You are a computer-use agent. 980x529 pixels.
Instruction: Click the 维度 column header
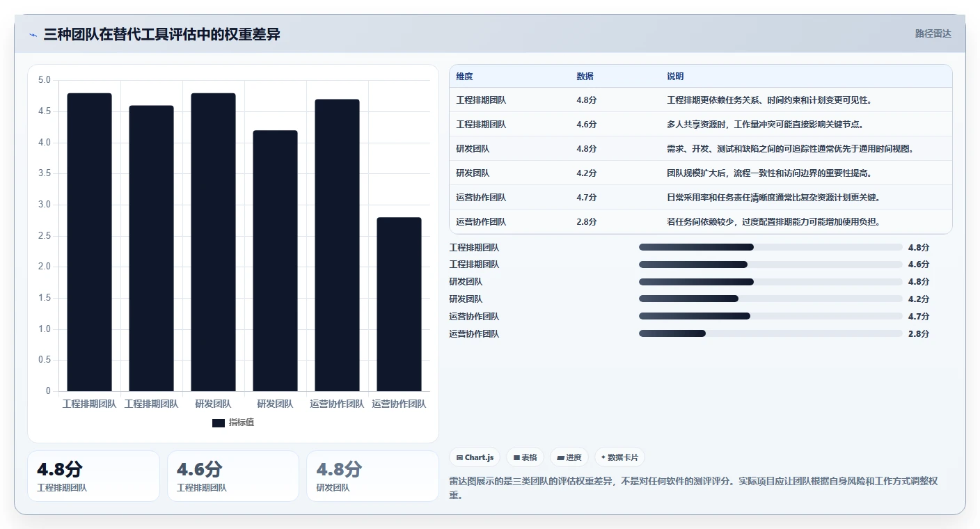click(x=464, y=77)
